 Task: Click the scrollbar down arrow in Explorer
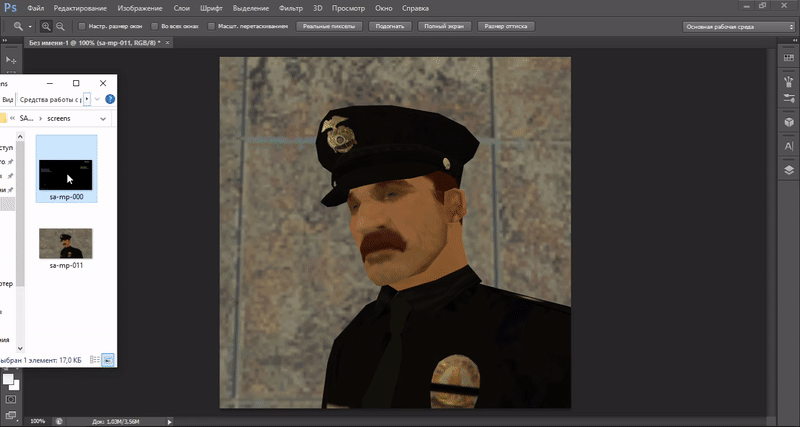tap(20, 348)
